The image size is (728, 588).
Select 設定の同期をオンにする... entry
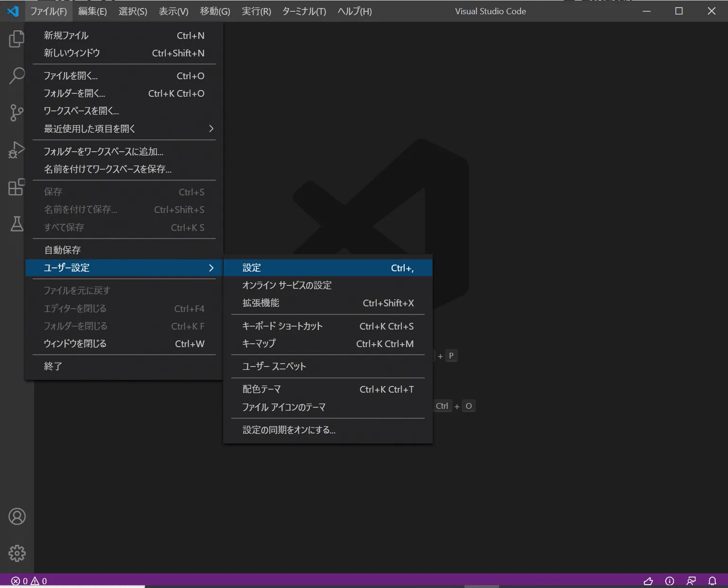(328, 430)
